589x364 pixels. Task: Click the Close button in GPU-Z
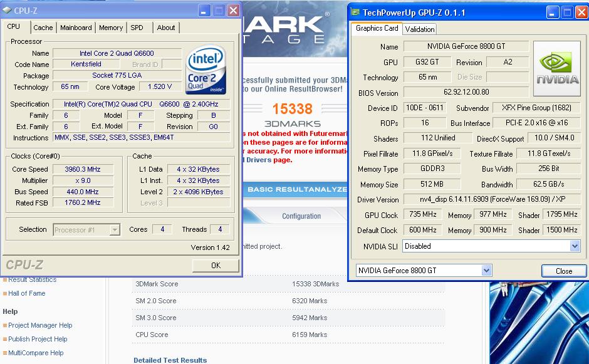(x=564, y=271)
